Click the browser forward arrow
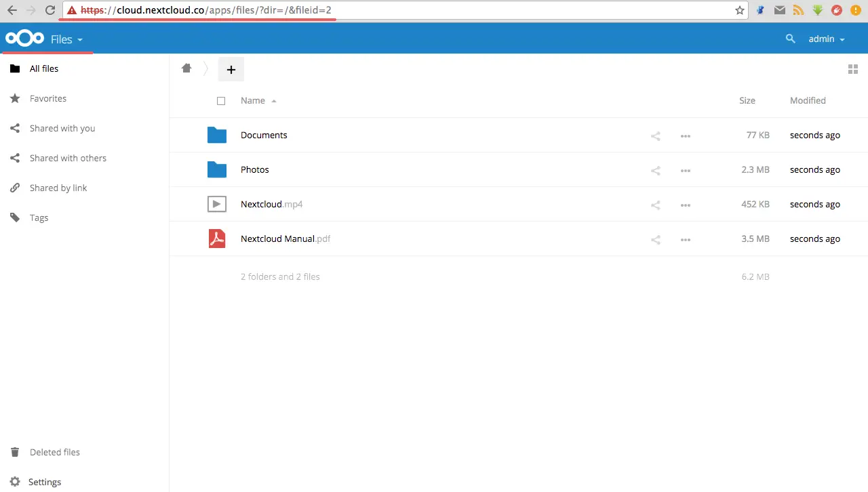868x492 pixels. click(31, 10)
